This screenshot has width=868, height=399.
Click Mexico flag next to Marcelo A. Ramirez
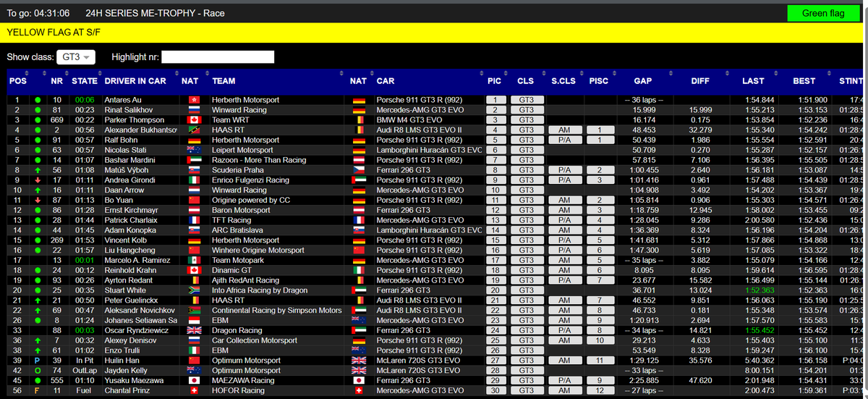click(x=193, y=260)
